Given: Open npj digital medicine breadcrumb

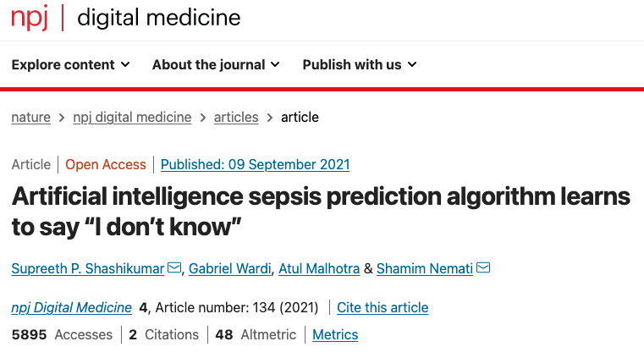Looking at the screenshot, I should click(x=132, y=117).
